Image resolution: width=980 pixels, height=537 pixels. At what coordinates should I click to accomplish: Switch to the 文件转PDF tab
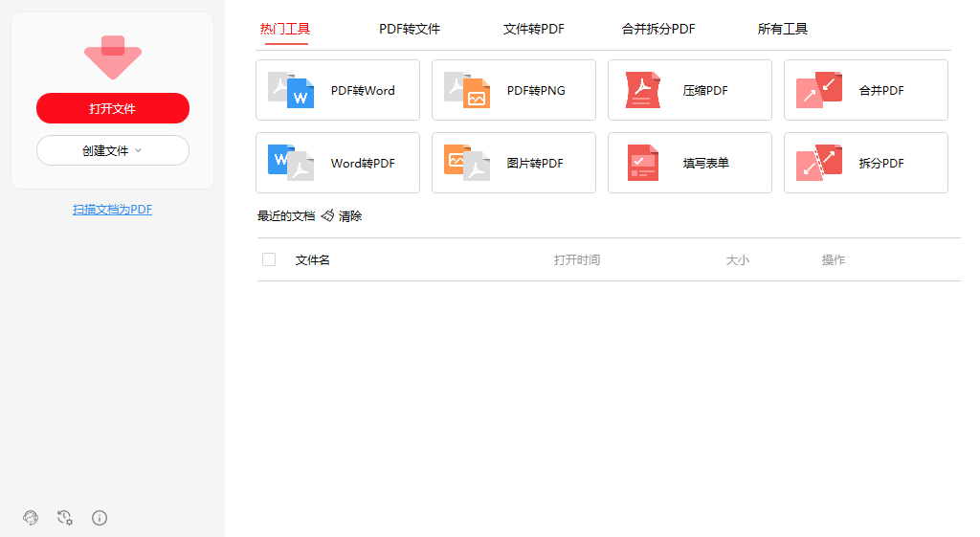534,29
